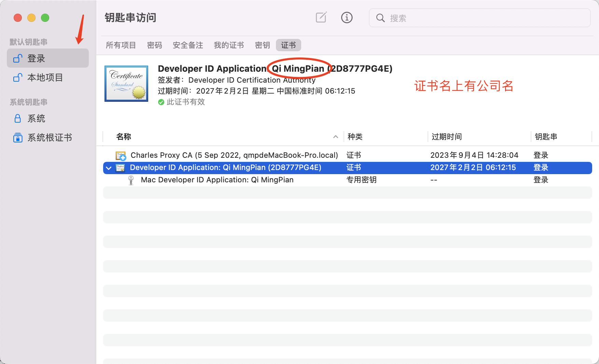Screen dimensions: 599x364
Task: Click the 系统根证书 keychain icon
Action: pyautogui.click(x=18, y=138)
